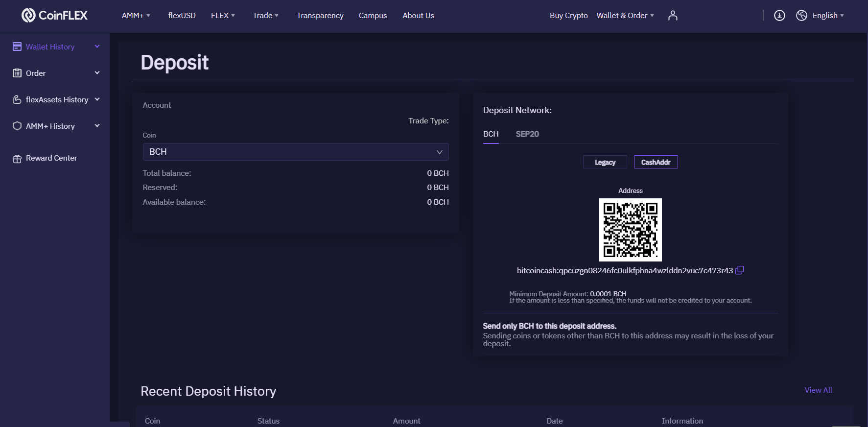Expand the flexAssets History chevron
The height and width of the screenshot is (427, 868).
(x=97, y=99)
